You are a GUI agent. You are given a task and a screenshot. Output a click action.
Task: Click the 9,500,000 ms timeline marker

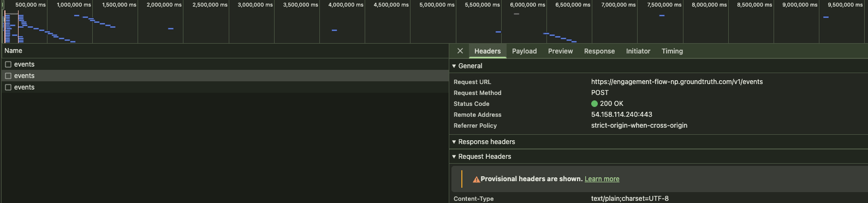845,4
